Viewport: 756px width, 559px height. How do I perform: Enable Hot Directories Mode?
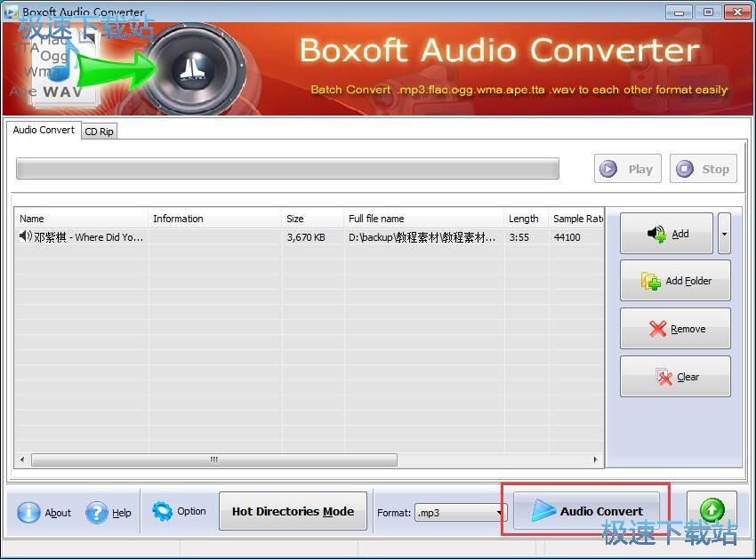(293, 511)
